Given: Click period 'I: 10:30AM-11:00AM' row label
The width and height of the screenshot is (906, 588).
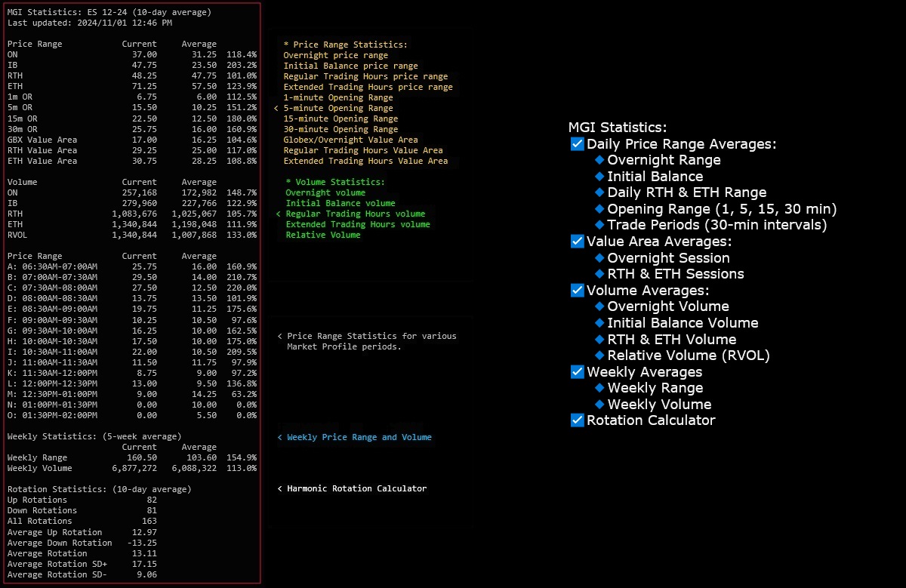Looking at the screenshot, I should 52,351.
